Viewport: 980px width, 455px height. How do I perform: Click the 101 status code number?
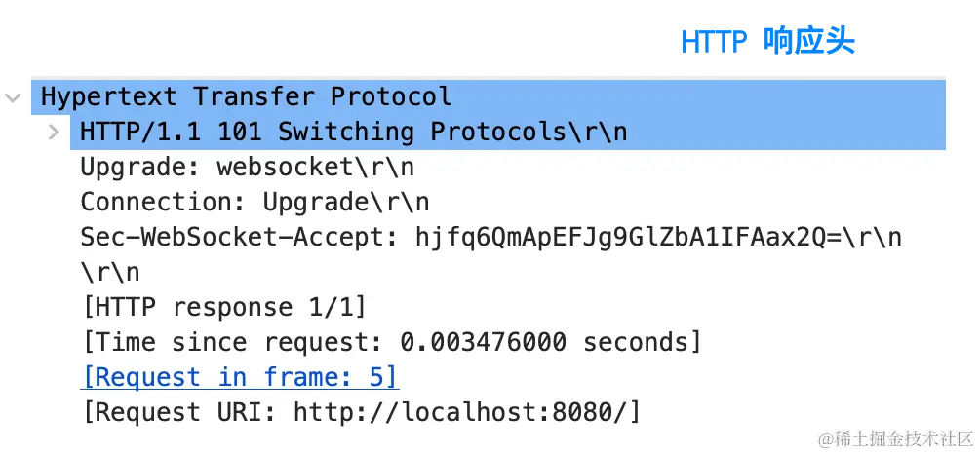pos(239,132)
